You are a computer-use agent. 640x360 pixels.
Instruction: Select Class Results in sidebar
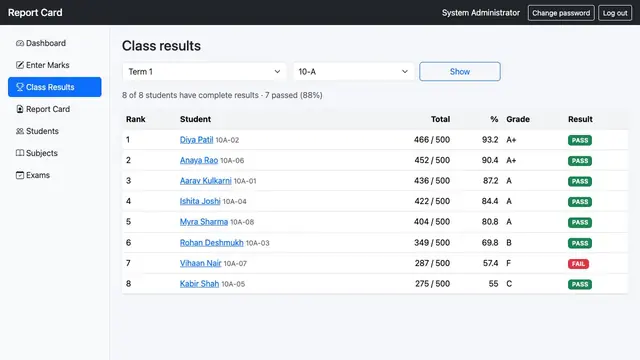pos(55,87)
